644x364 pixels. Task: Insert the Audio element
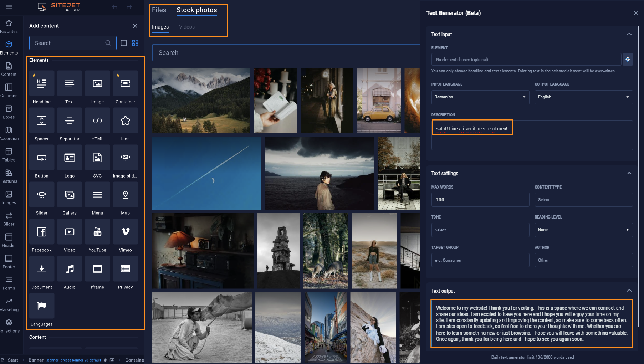(70, 269)
